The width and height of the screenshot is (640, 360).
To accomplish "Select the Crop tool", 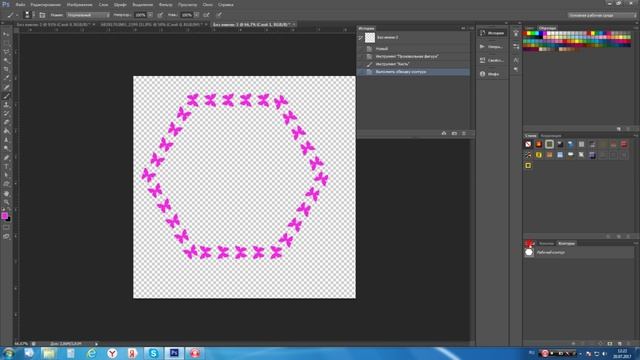I will pyautogui.click(x=7, y=69).
